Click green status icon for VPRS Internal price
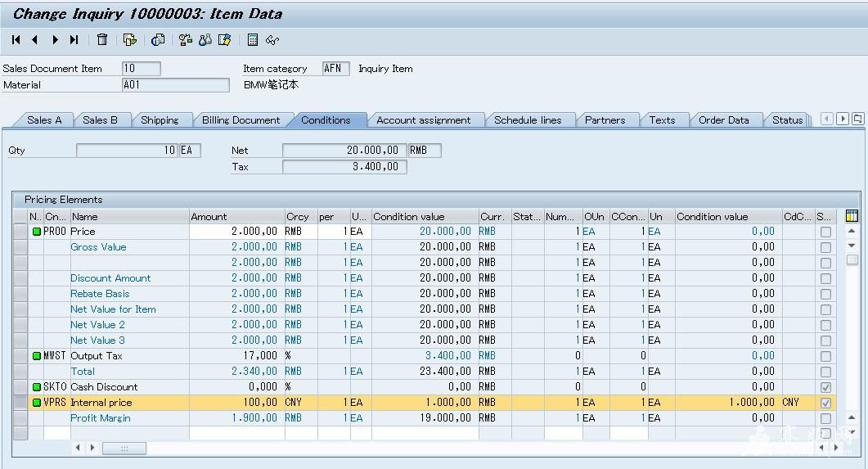This screenshot has height=469, width=868. point(37,403)
